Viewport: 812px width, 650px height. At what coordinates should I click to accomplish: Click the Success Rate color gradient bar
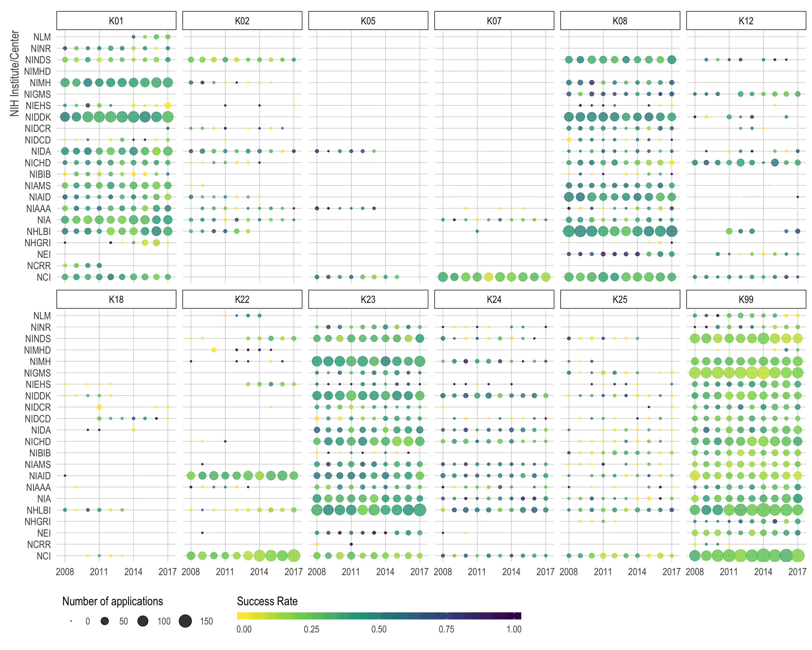[379, 616]
